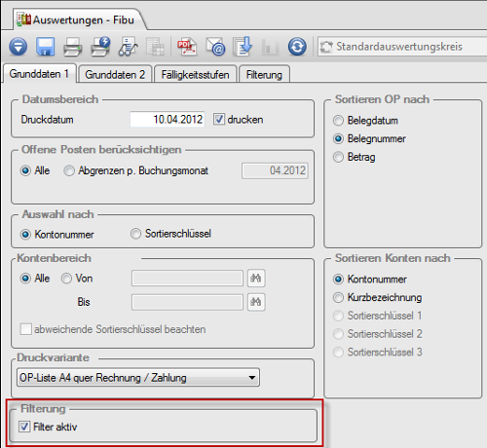Click the Bis account input field
This screenshot has height=448, width=487.
click(187, 302)
